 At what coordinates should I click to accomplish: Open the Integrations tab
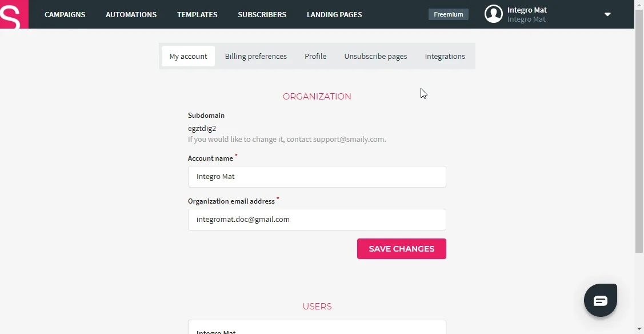click(x=445, y=56)
